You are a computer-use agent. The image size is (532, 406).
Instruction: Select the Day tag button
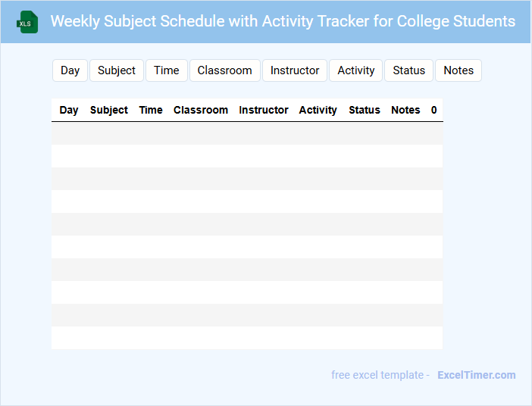(x=70, y=70)
